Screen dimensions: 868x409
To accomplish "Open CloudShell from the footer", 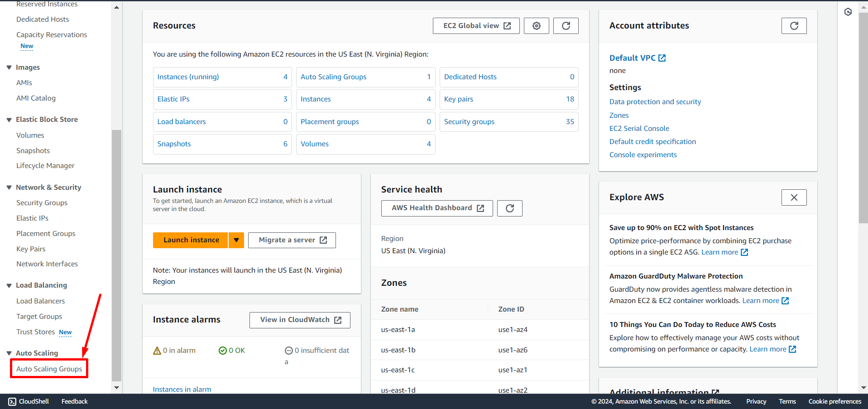I will (29, 401).
